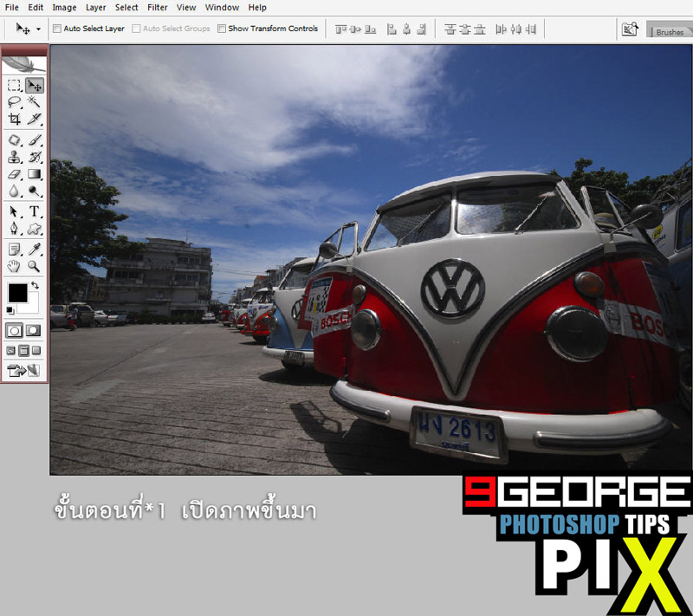Switch to Quick Mask mode
The height and width of the screenshot is (616, 693).
34,331
